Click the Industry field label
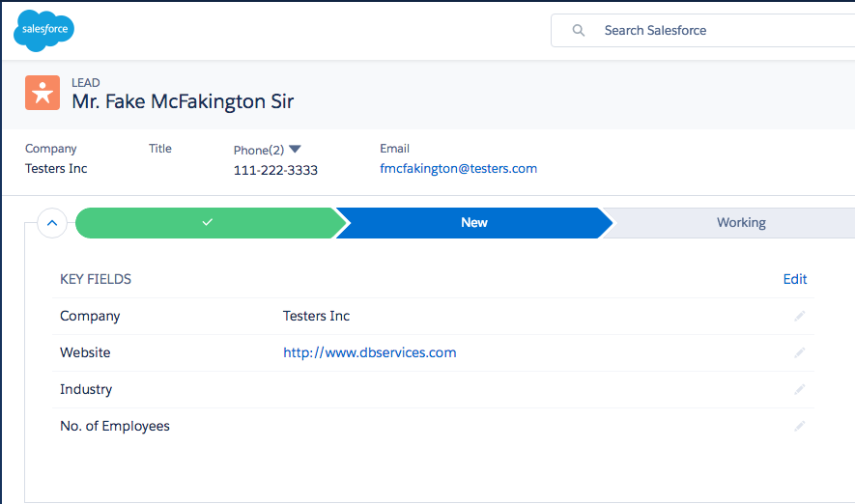Viewport: 855px width, 504px height. [x=86, y=389]
